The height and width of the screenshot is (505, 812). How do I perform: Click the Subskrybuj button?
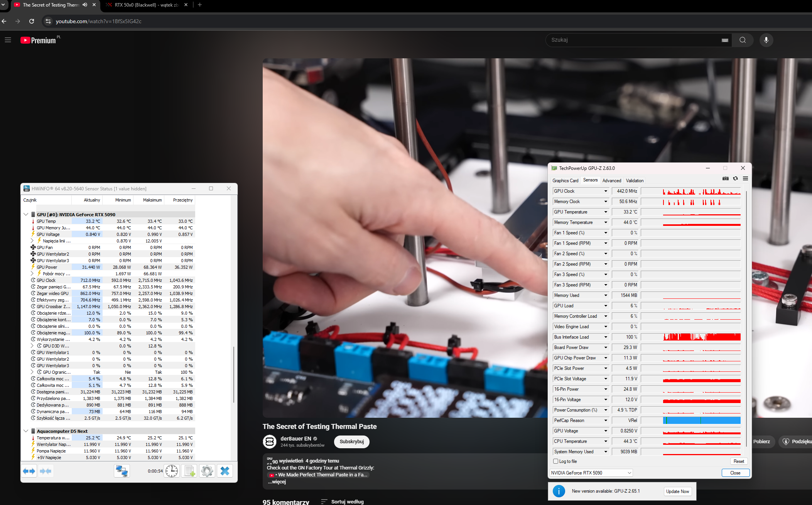click(x=351, y=442)
